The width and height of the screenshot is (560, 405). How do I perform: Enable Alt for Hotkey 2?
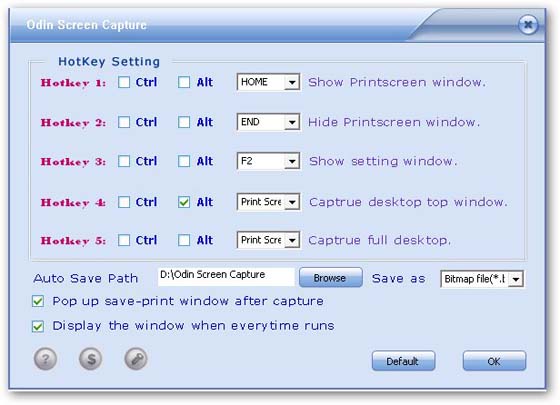(x=184, y=122)
